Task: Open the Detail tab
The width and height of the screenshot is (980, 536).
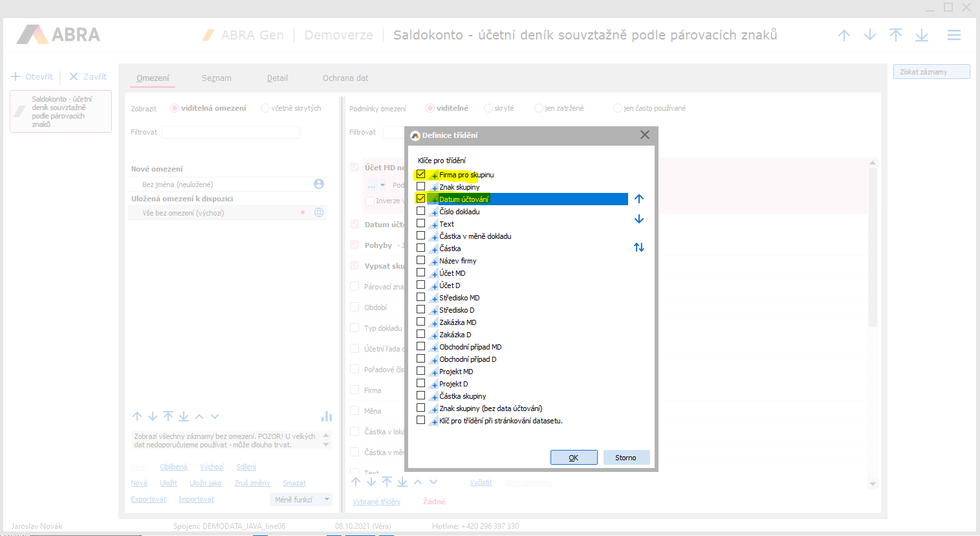Action: [277, 78]
